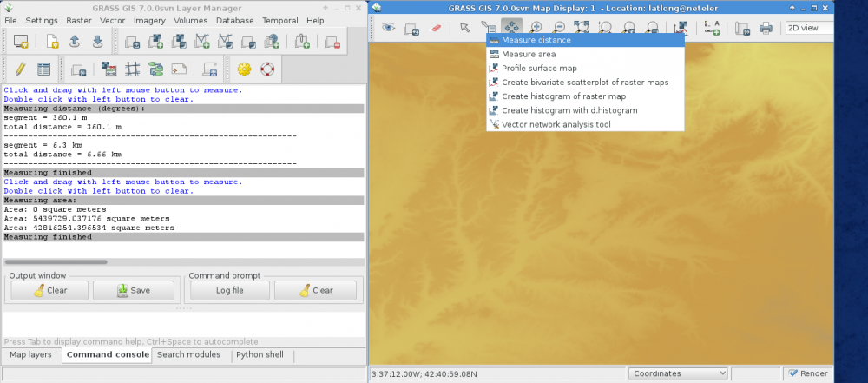Erase display with eraser icon
Screen dimensions: 868x383
tap(436, 27)
